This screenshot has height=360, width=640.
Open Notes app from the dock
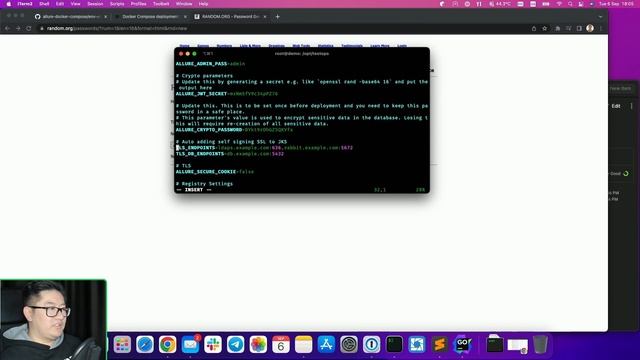pyautogui.click(x=303, y=344)
